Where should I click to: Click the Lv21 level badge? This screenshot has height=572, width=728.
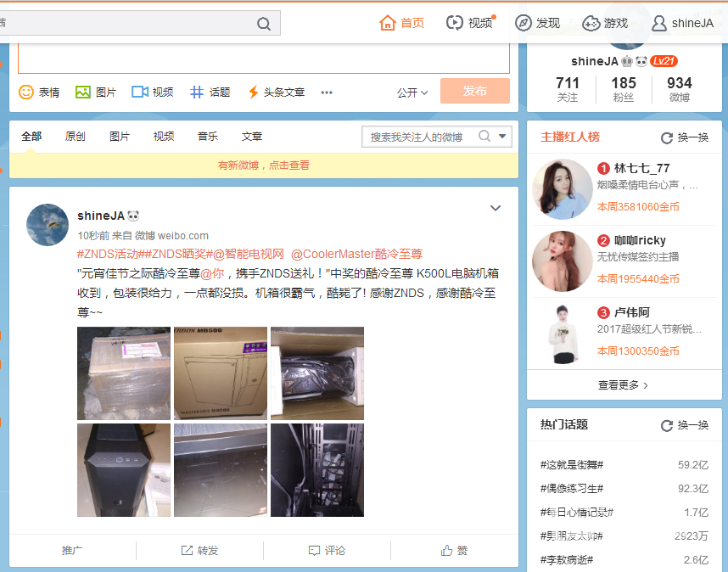[x=664, y=61]
